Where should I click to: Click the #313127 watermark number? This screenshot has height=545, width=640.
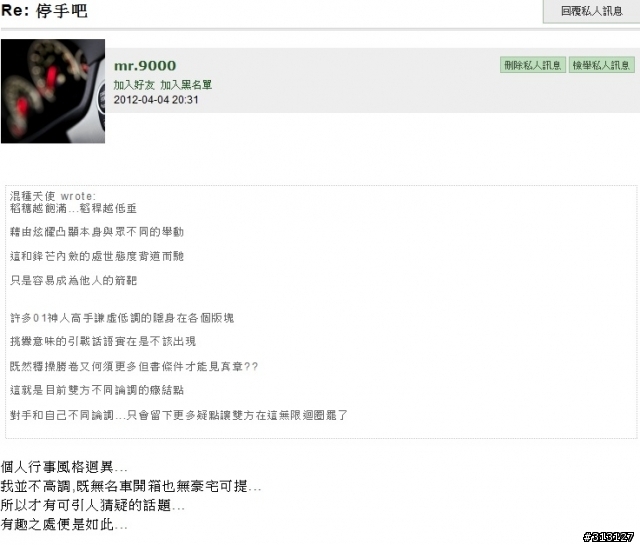click(609, 537)
